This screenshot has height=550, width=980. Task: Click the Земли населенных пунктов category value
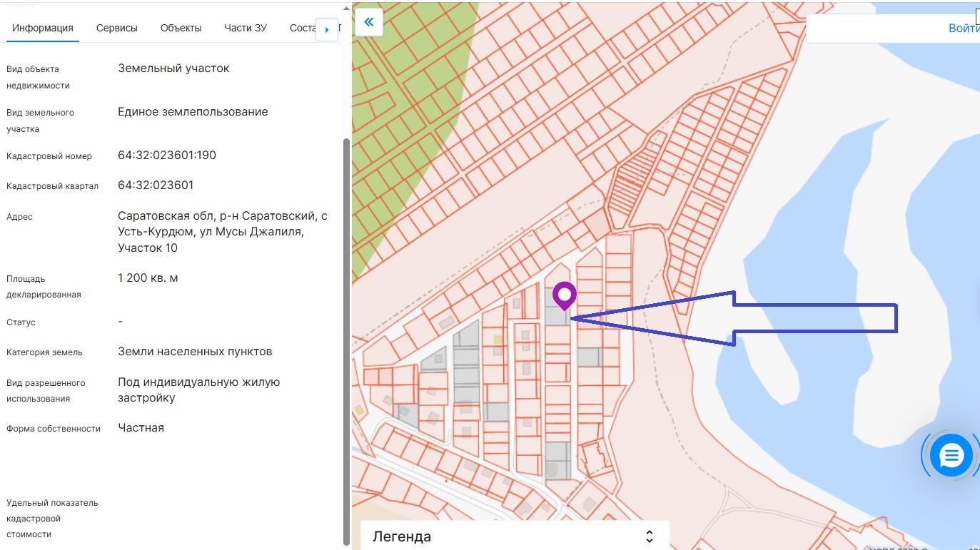[195, 352]
